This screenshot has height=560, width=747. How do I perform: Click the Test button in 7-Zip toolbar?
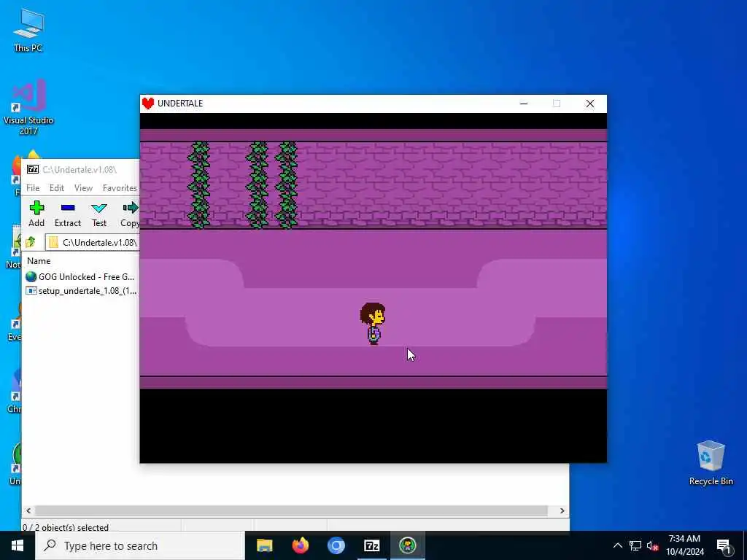(99, 214)
